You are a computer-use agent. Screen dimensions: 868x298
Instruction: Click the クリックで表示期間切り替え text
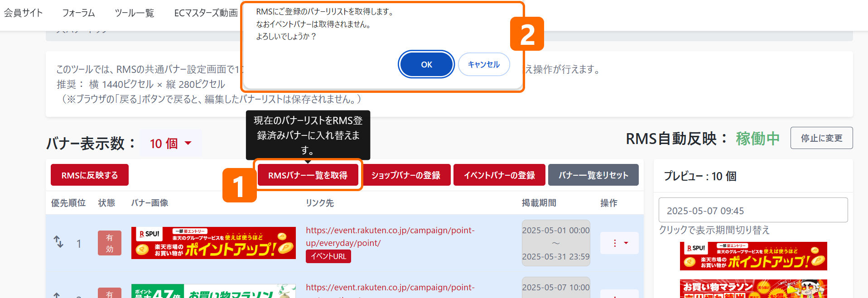(x=714, y=230)
